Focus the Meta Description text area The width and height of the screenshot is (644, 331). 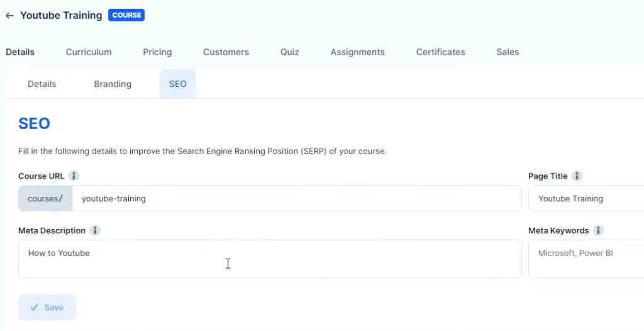tap(270, 259)
